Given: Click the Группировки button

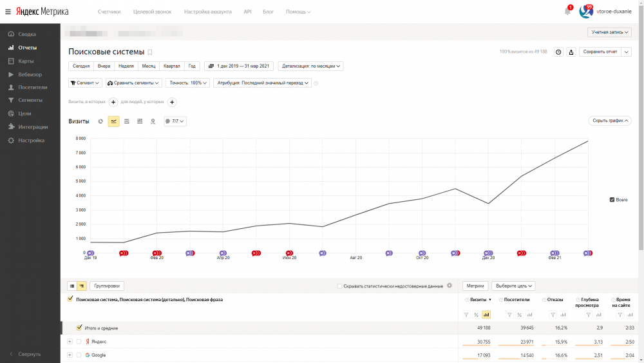Looking at the screenshot, I should pyautogui.click(x=106, y=286).
